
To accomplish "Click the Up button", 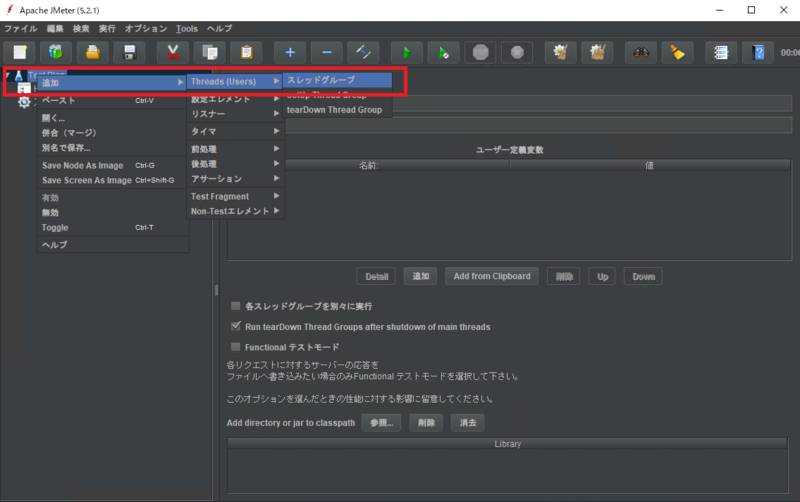I will [x=603, y=277].
